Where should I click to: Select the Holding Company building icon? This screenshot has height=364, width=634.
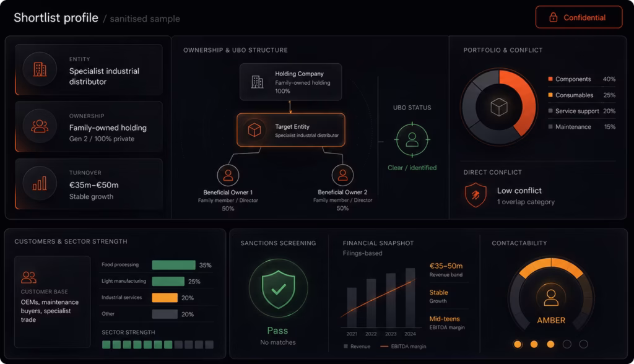pyautogui.click(x=257, y=82)
